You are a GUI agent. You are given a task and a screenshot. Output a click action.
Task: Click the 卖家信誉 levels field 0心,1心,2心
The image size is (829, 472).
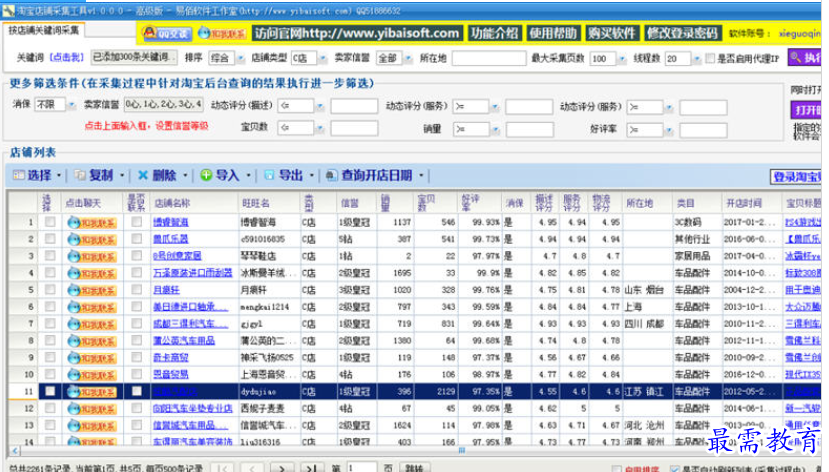pos(164,105)
